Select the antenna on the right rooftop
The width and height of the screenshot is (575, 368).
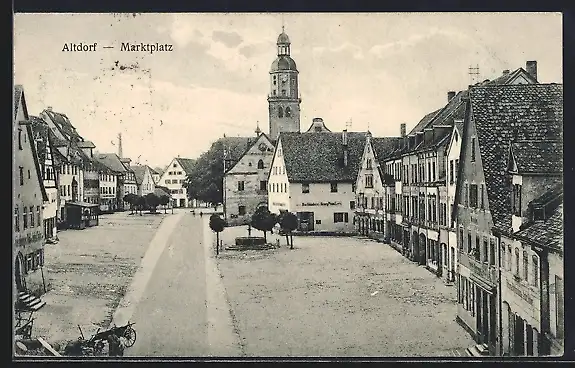474,73
